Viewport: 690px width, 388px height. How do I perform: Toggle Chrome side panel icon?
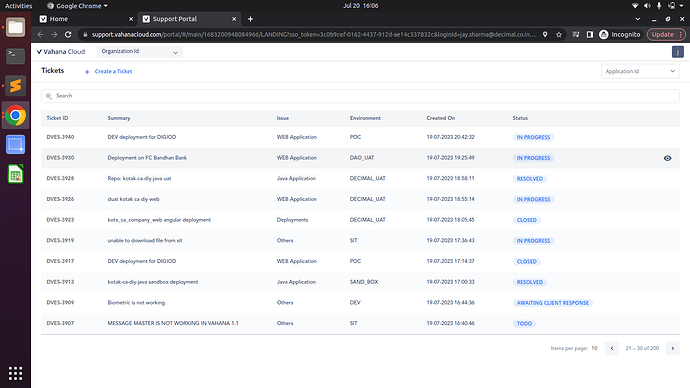[590, 34]
